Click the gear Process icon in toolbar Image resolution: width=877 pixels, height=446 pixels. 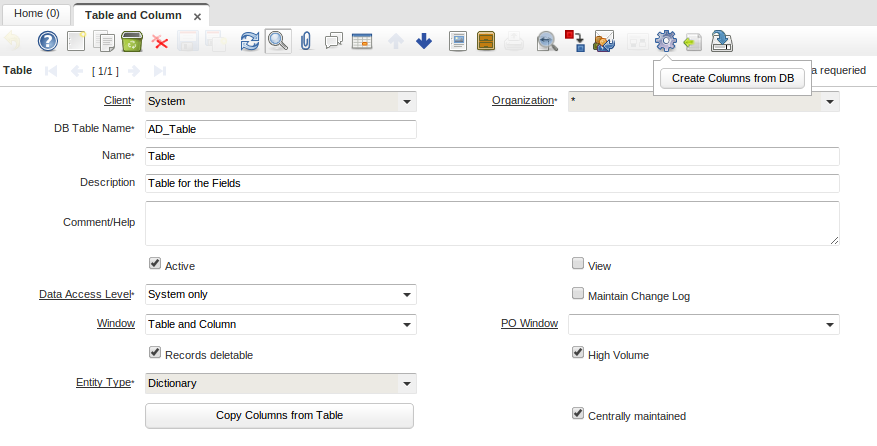coord(665,42)
